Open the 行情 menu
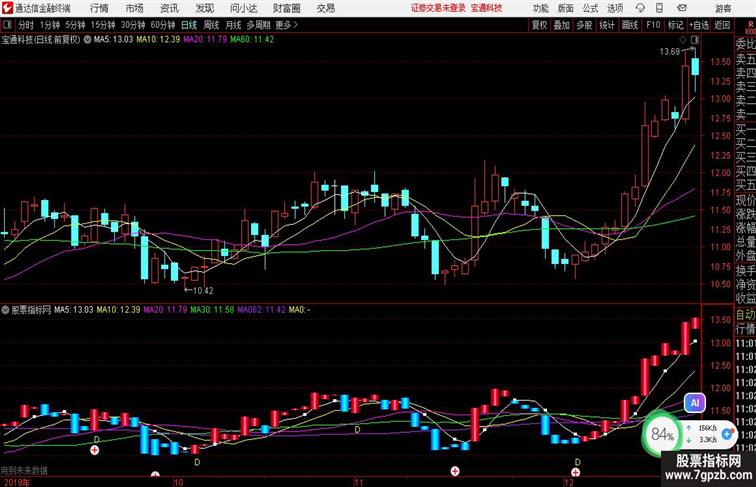 pos(99,8)
